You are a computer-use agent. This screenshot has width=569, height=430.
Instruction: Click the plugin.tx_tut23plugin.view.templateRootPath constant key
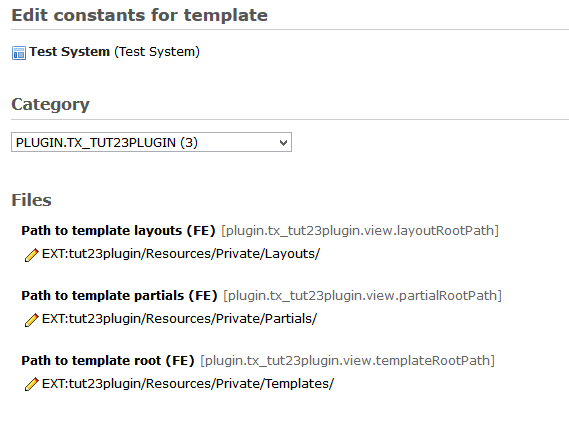[347, 361]
